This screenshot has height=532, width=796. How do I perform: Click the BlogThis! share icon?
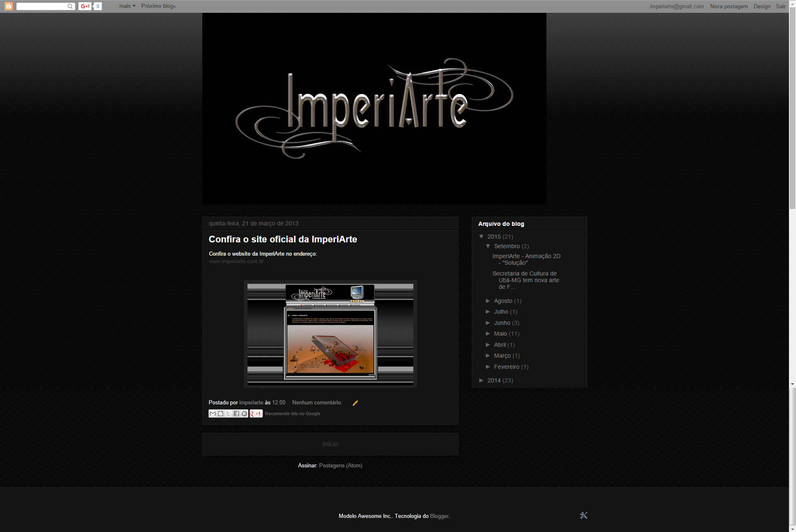click(221, 414)
